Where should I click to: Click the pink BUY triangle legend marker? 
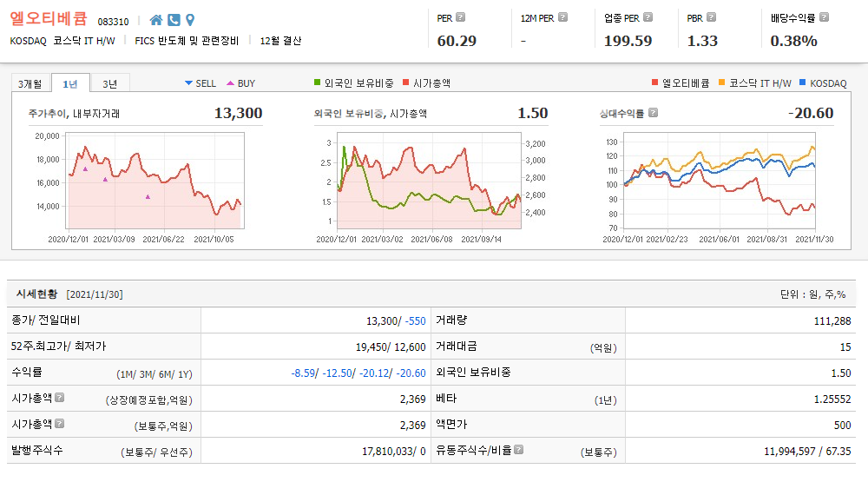click(x=230, y=83)
